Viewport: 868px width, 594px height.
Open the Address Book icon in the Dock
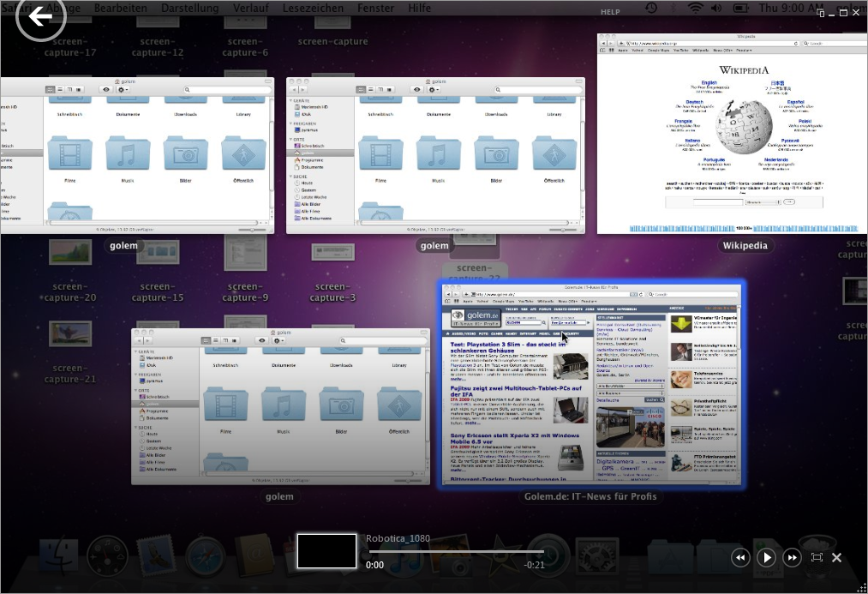coord(254,556)
